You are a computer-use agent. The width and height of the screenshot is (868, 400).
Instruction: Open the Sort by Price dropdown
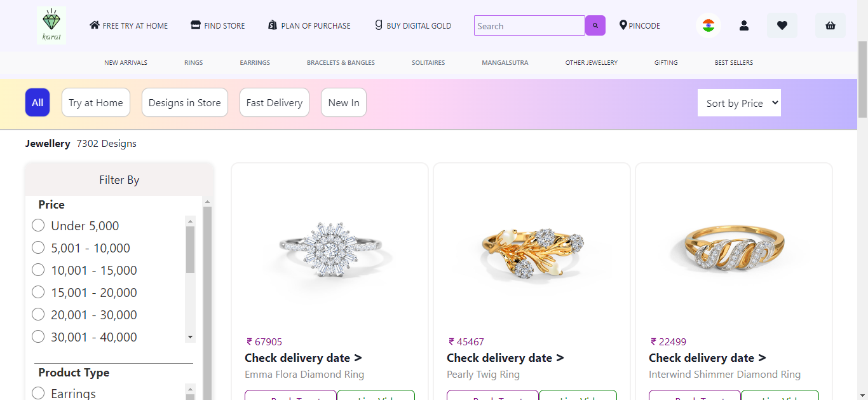coord(739,102)
